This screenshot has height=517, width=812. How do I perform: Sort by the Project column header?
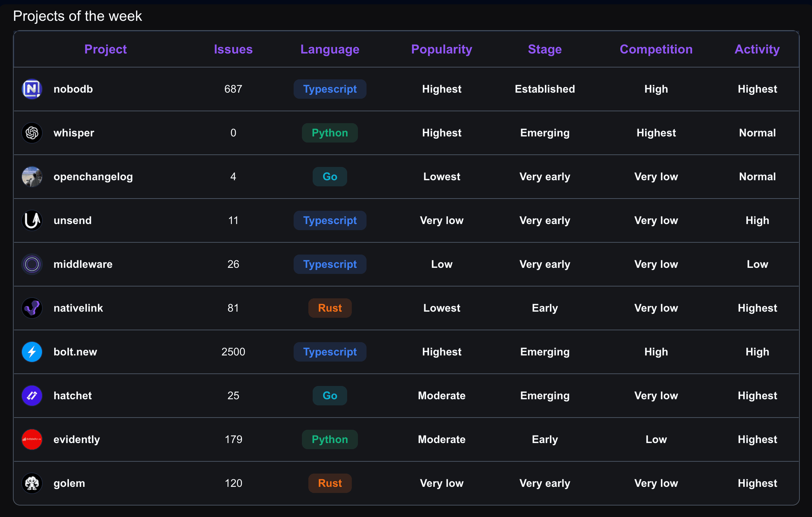[x=106, y=49]
